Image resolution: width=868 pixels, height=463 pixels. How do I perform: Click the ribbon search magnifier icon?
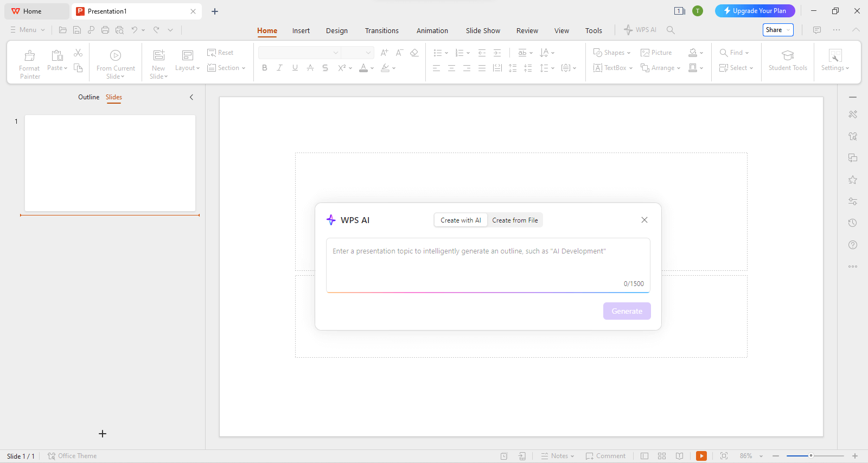(x=671, y=30)
